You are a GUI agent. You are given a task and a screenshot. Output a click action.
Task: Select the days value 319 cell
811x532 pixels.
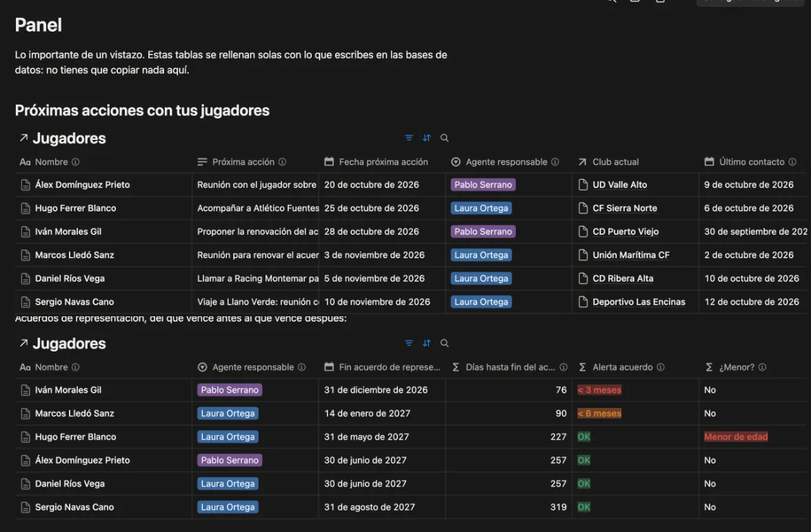coord(508,507)
